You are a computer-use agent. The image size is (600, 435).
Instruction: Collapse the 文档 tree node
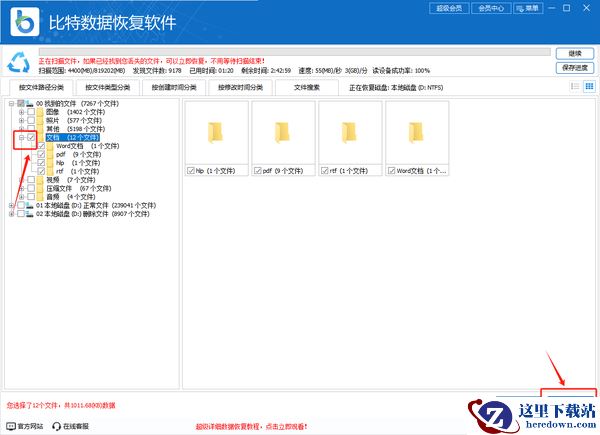(21, 137)
